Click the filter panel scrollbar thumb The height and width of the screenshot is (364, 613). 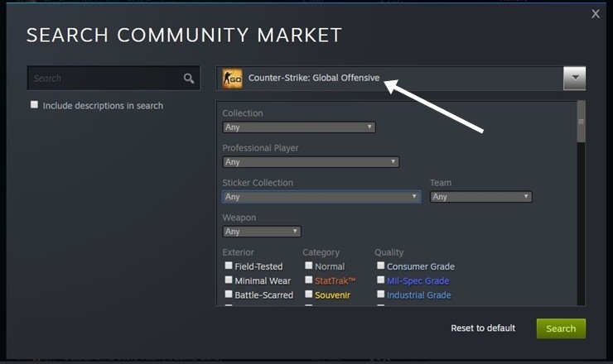(x=582, y=122)
